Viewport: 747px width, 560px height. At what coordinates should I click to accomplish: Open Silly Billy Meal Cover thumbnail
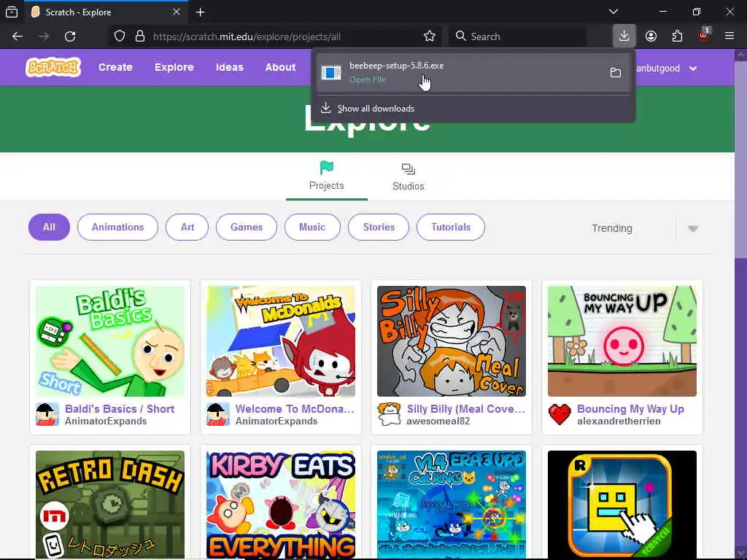point(451,341)
